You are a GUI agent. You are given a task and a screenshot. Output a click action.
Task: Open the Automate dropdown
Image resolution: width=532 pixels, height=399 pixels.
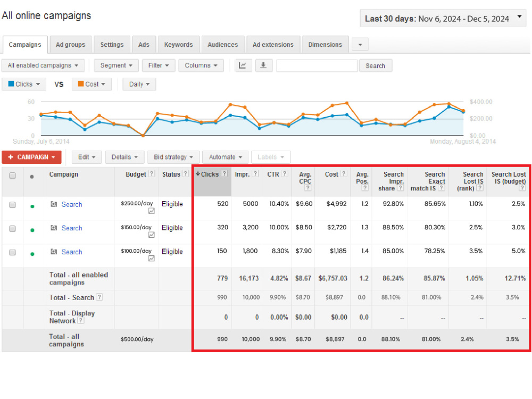225,157
